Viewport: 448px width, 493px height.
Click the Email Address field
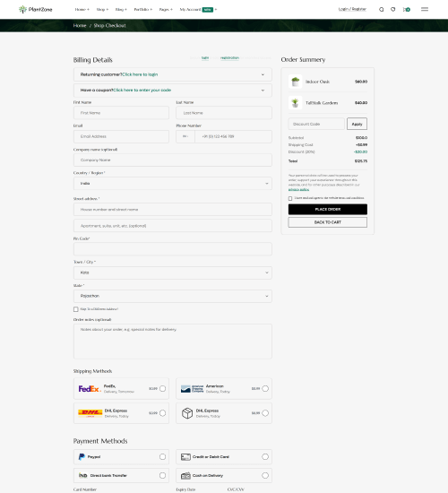[121, 136]
